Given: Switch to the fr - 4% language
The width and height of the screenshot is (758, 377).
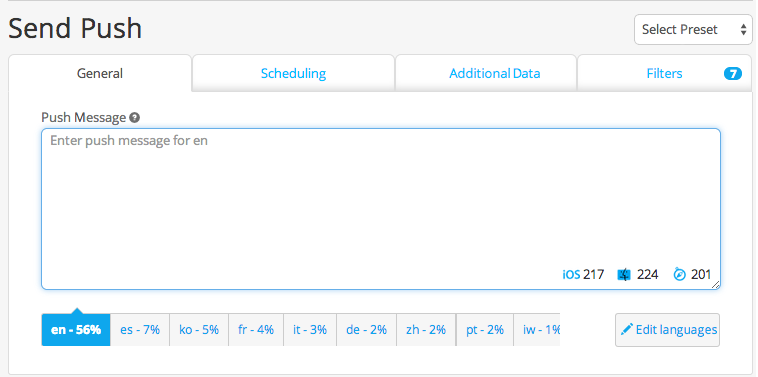Looking at the screenshot, I should (256, 330).
